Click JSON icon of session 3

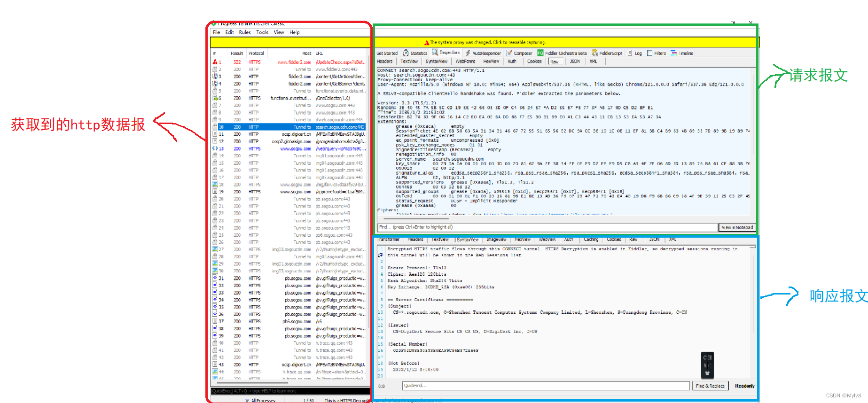pyautogui.click(x=215, y=76)
